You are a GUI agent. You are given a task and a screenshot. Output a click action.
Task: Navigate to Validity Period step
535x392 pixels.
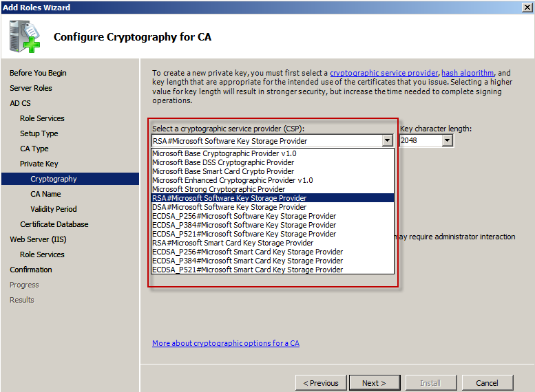point(54,209)
